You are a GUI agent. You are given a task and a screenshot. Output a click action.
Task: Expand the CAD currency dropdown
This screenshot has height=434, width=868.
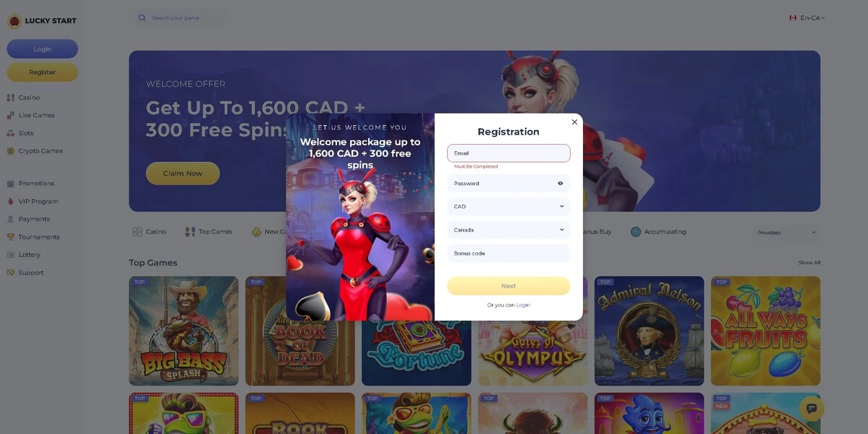point(509,207)
